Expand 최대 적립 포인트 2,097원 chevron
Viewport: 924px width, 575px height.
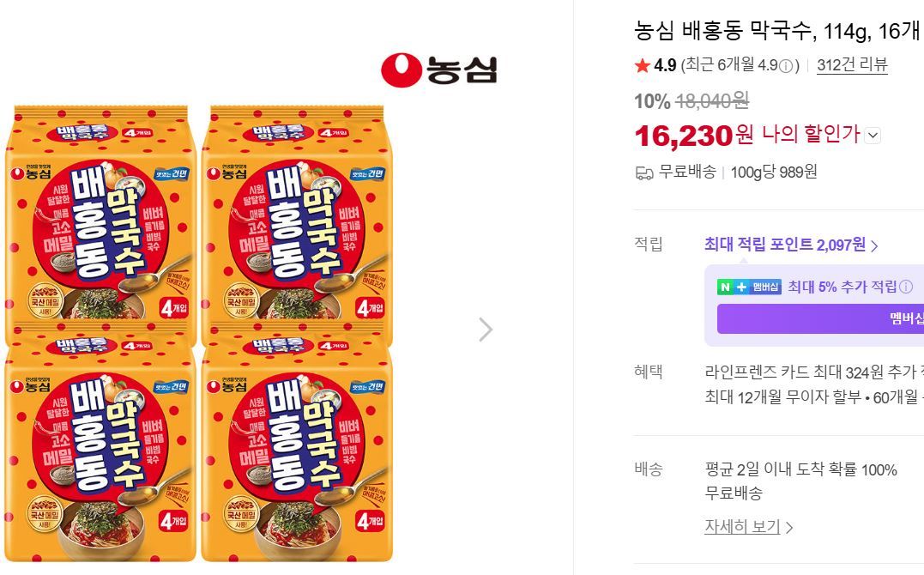click(x=874, y=246)
